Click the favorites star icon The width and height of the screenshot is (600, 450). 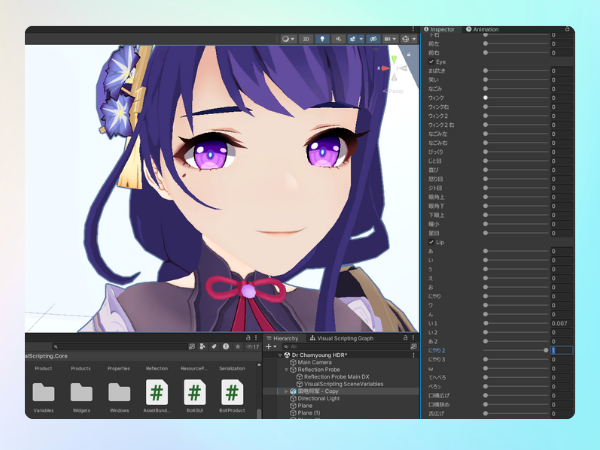(238, 347)
